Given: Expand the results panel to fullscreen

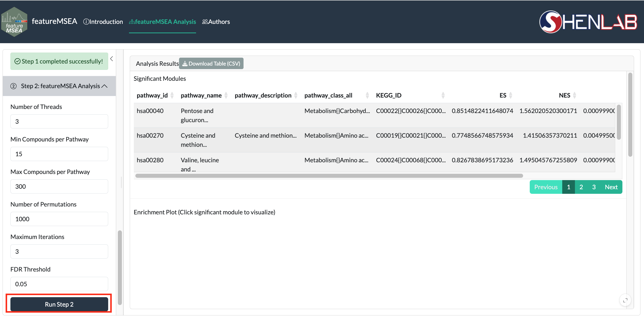Looking at the screenshot, I should (x=625, y=300).
